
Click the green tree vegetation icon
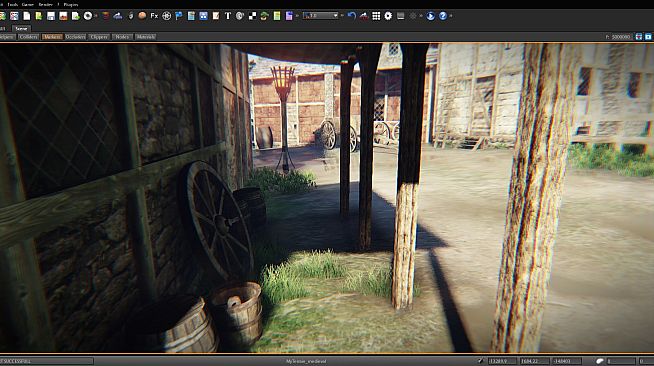pyautogui.click(x=264, y=16)
